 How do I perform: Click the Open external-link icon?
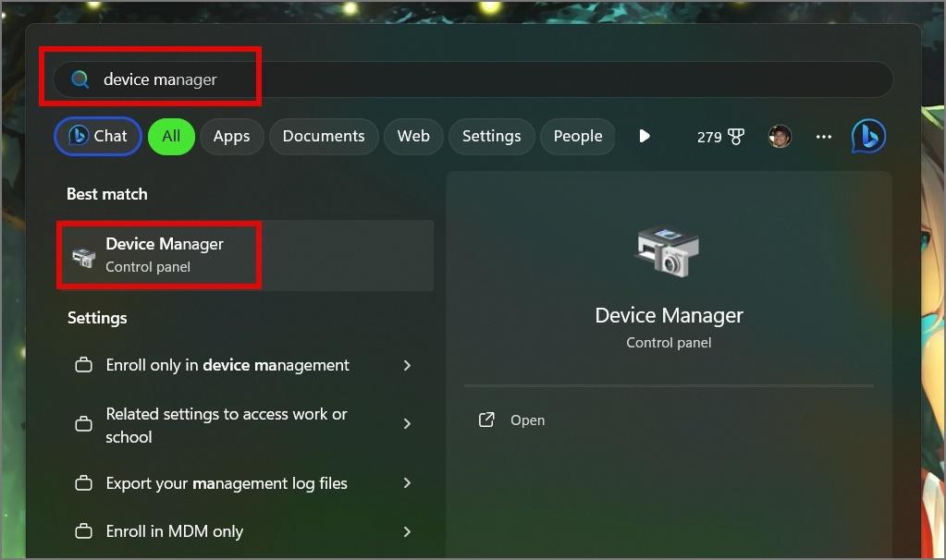[486, 420]
